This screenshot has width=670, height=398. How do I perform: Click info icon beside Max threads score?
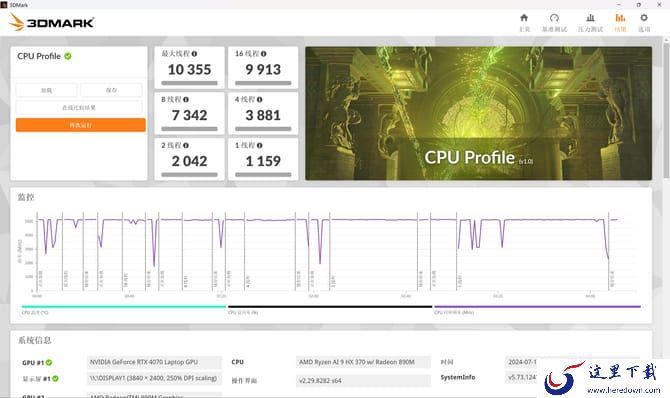pos(194,54)
